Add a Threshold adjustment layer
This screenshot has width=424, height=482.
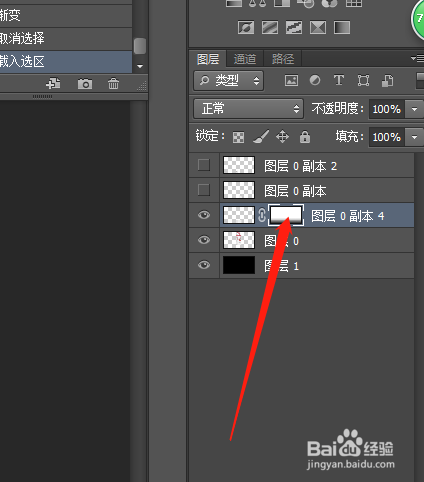pos(294,27)
